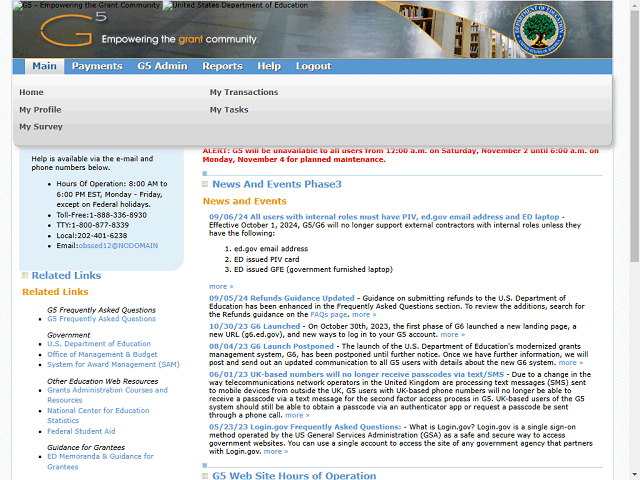The width and height of the screenshot is (640, 480).
Task: Collapse the News And Events Phase3 section icon
Action: pos(205,184)
